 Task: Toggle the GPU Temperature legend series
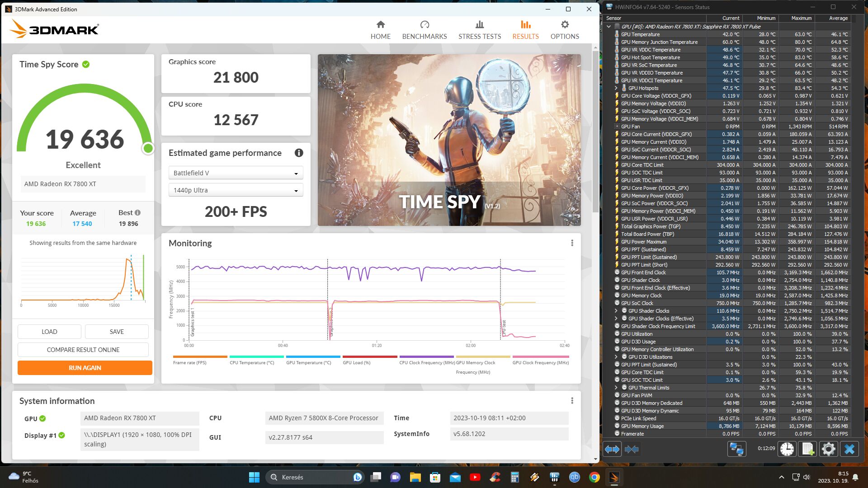[x=313, y=360]
